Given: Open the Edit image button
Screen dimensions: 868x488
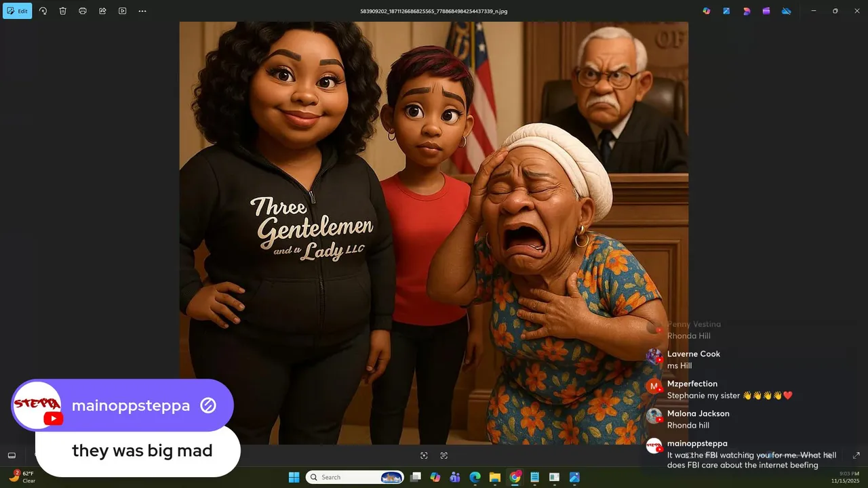Looking at the screenshot, I should click(18, 11).
